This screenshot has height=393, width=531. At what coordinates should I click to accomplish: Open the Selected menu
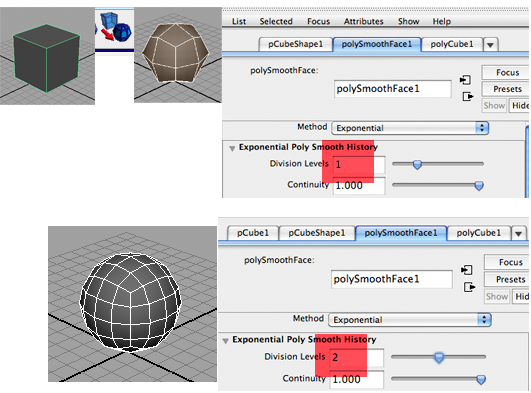click(276, 21)
